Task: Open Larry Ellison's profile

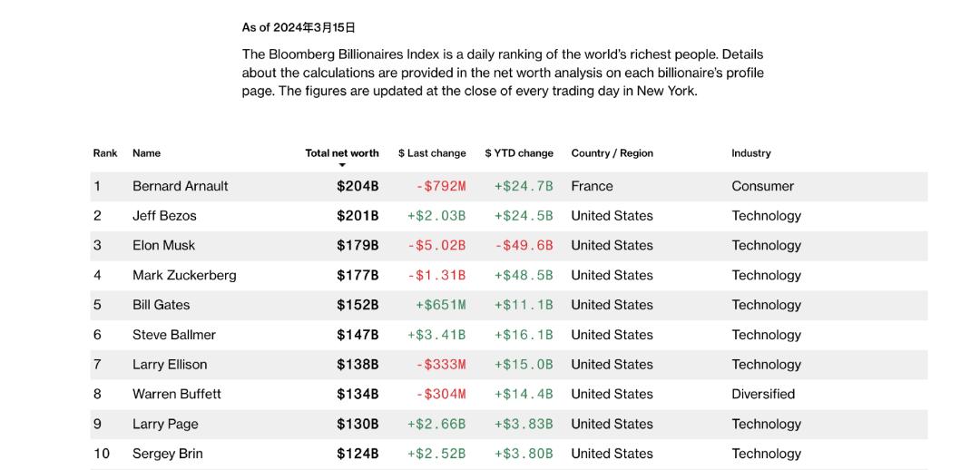Action: pyautogui.click(x=170, y=365)
